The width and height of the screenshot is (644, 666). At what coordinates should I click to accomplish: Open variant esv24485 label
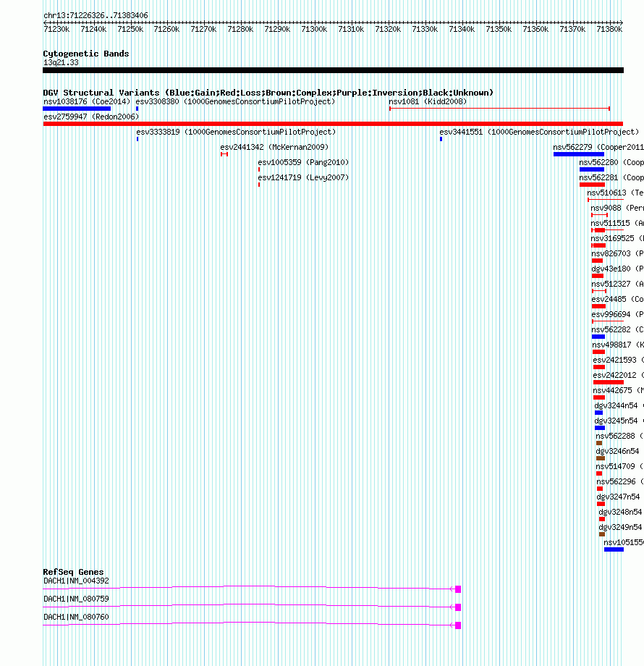tap(618, 300)
